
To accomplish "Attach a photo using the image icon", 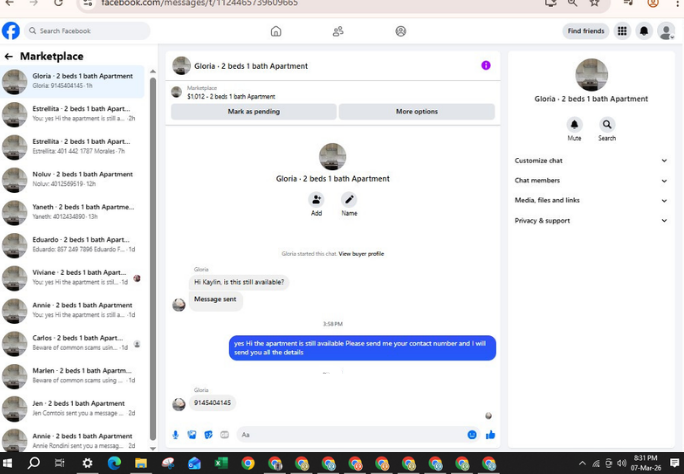I will coord(192,435).
